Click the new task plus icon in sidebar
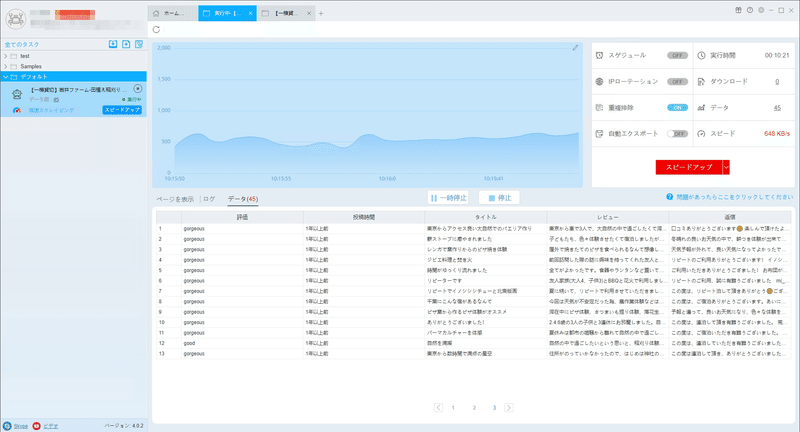 [126, 44]
